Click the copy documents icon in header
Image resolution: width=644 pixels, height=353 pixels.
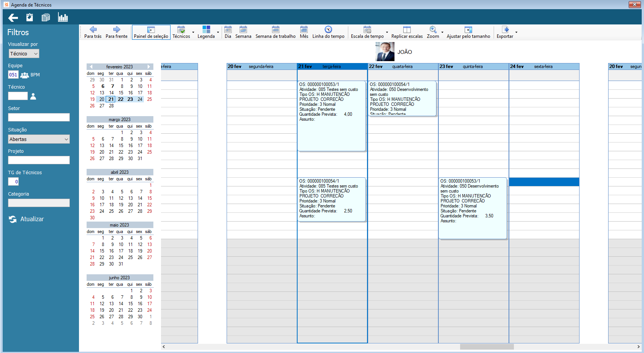[46, 17]
